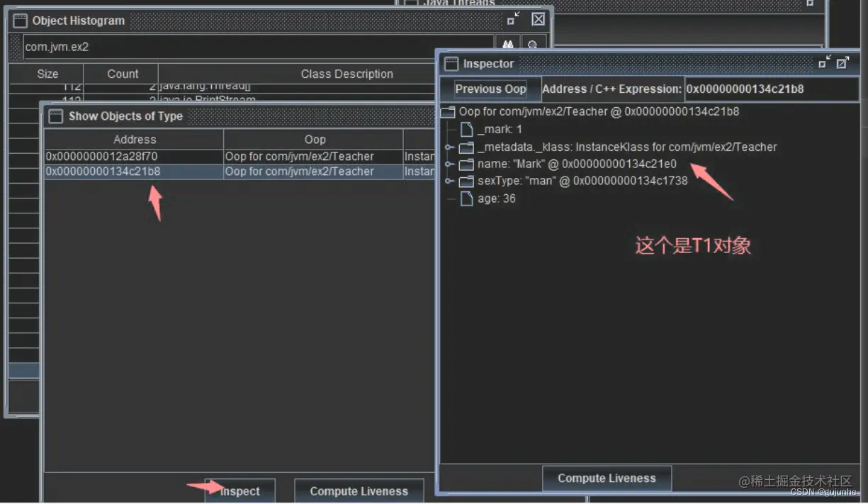Click the Address / C++ Expression input field
The image size is (868, 504).
[772, 89]
